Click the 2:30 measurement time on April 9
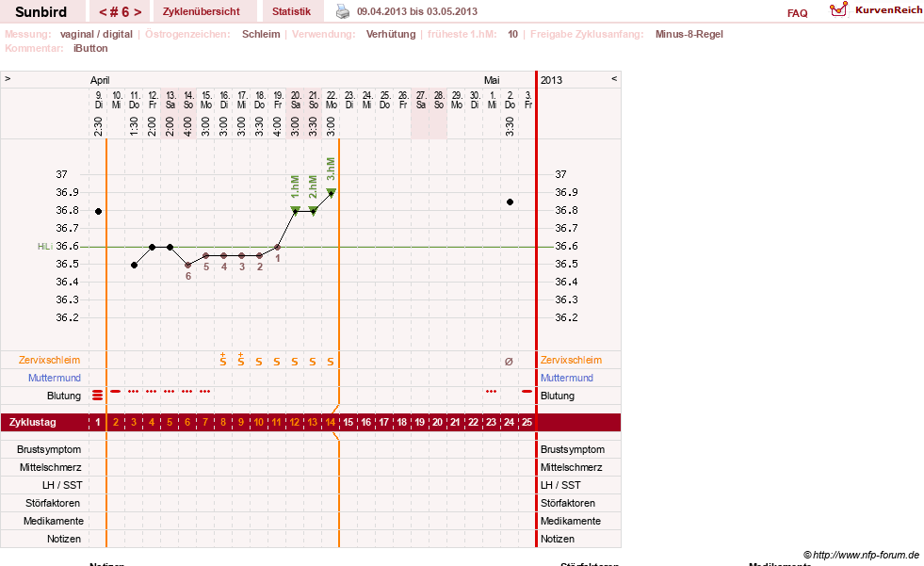This screenshot has width=924, height=566. tap(98, 126)
